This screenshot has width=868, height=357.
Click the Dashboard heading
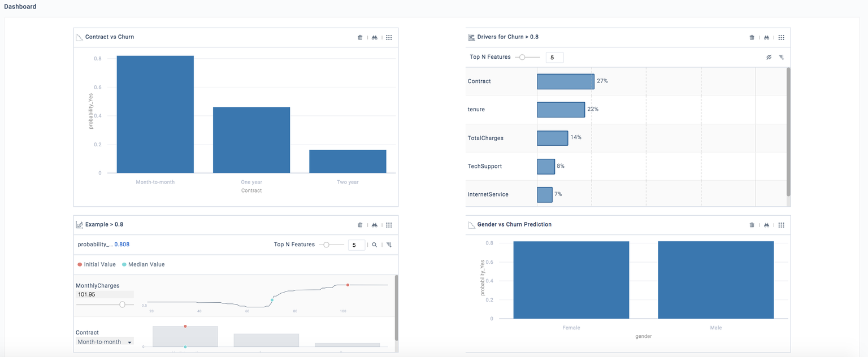coord(20,6)
